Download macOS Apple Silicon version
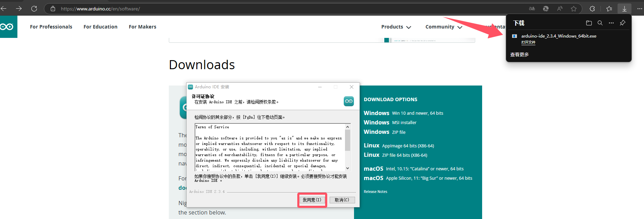This screenshot has width=644, height=219. click(x=418, y=178)
